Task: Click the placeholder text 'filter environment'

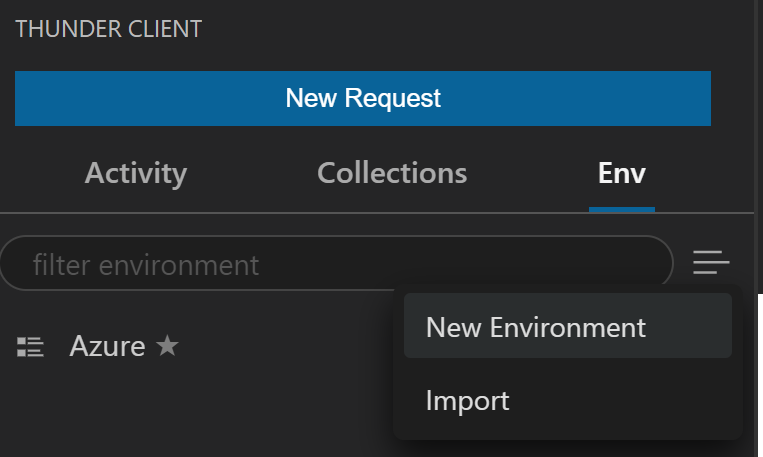Action: [146, 265]
